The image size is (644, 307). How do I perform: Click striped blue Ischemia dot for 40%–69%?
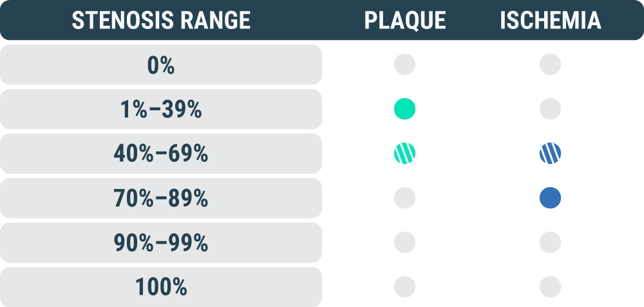550,153
